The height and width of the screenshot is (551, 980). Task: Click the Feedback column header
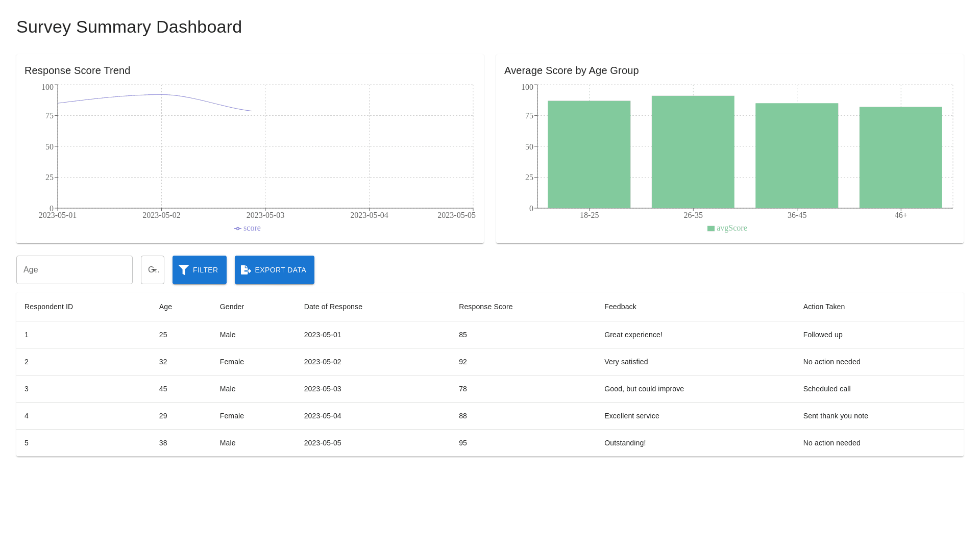(x=620, y=307)
